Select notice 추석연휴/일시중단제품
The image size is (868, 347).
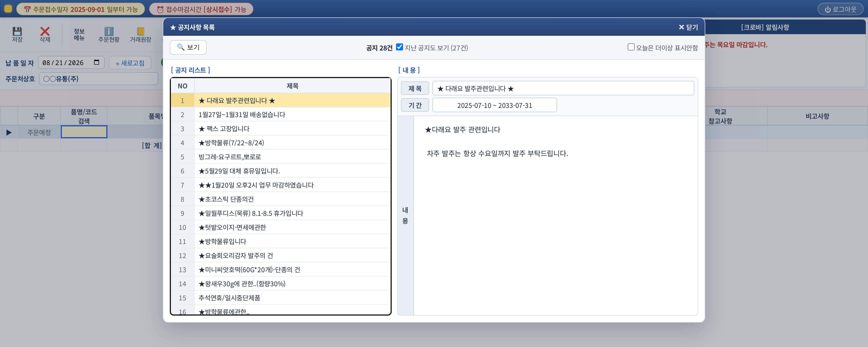pos(281,298)
